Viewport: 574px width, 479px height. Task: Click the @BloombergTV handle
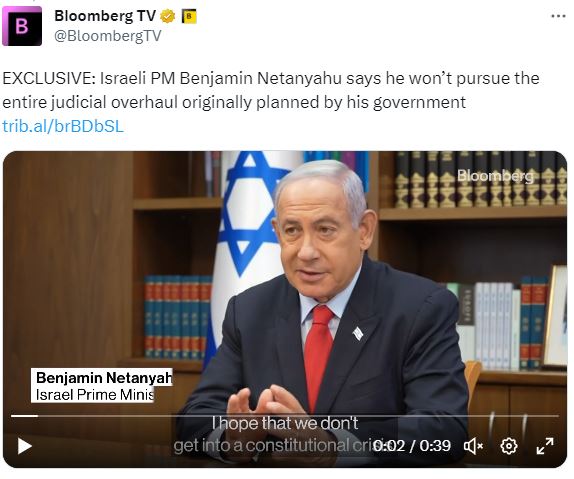point(108,36)
